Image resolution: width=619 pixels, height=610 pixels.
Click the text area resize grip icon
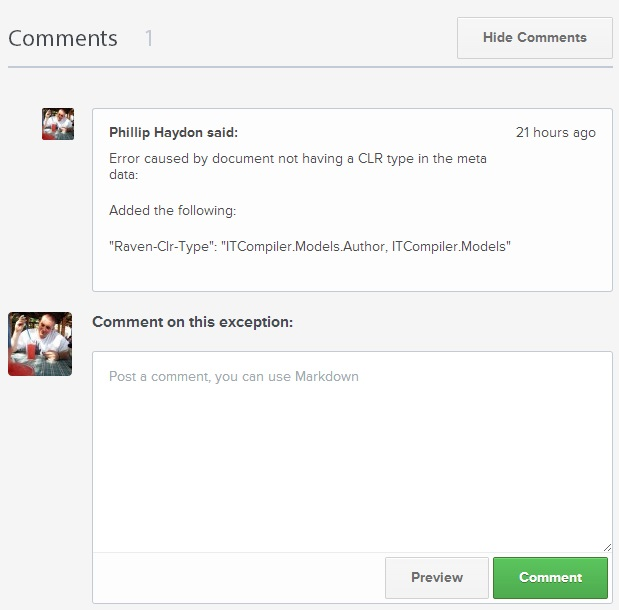pos(607,547)
